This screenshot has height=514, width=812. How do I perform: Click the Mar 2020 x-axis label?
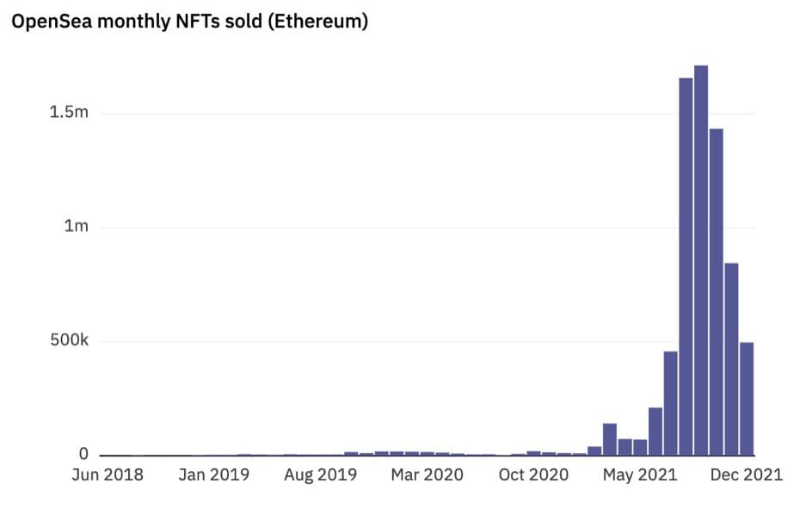coord(427,474)
